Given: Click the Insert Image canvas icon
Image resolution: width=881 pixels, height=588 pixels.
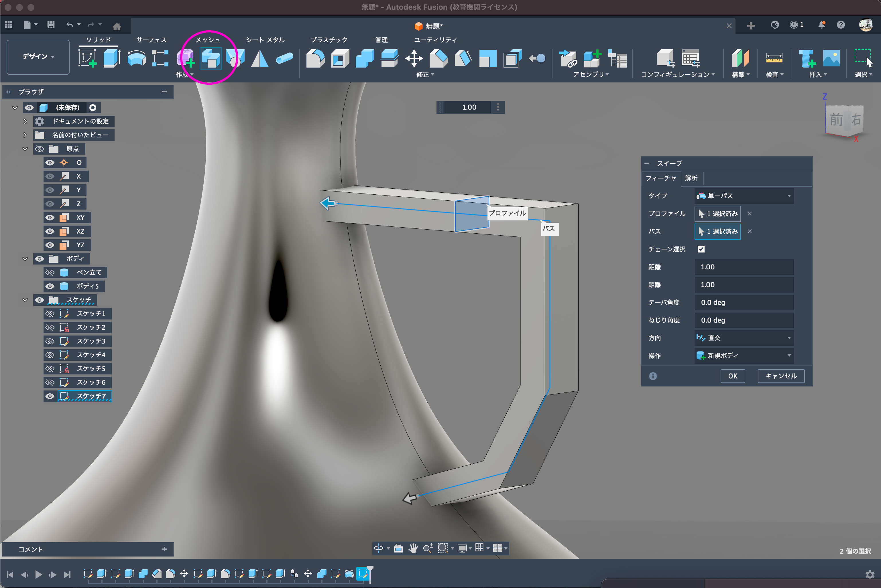Looking at the screenshot, I should click(831, 58).
